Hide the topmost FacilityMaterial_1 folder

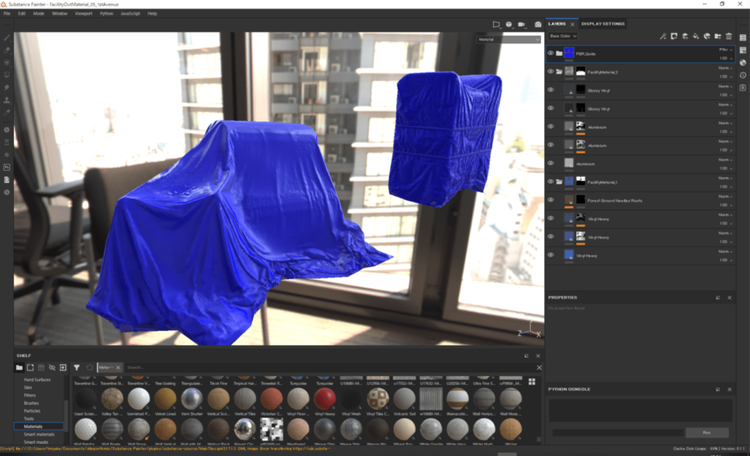[551, 72]
